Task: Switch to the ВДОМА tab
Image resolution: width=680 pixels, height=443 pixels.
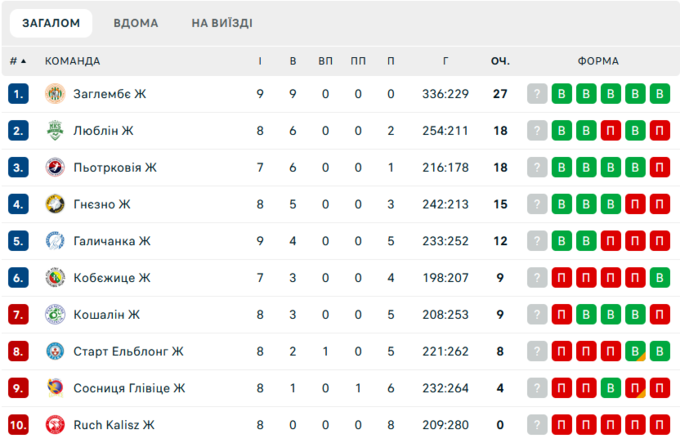Action: click(x=135, y=23)
